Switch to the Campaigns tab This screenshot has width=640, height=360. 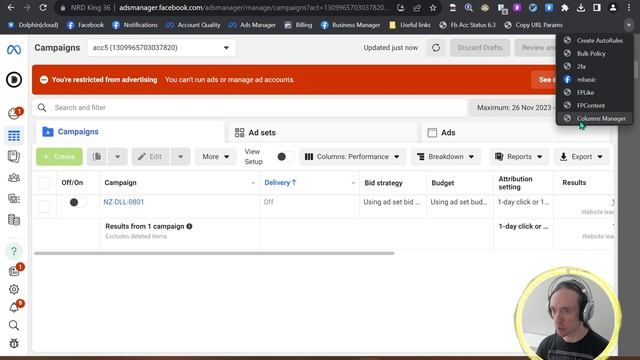tap(130, 132)
